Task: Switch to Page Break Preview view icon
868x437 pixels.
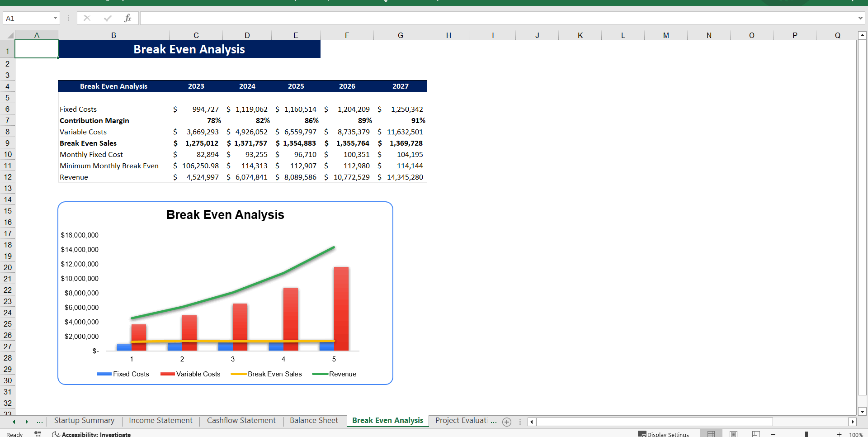Action: [x=755, y=433]
